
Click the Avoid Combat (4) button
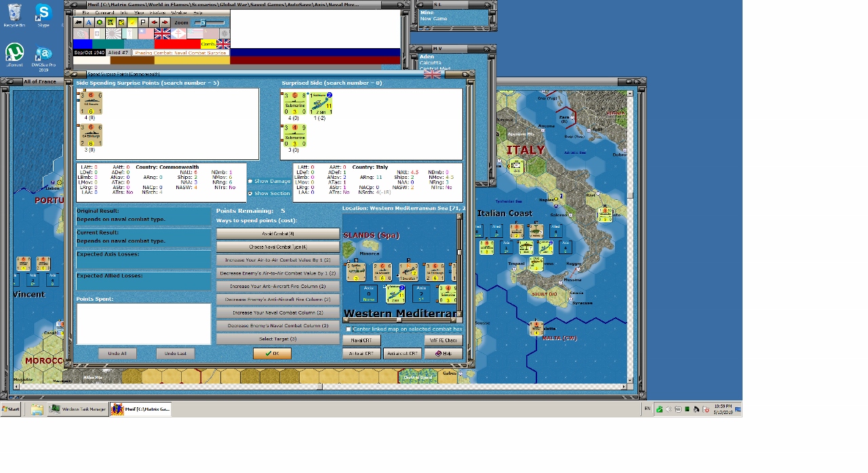(x=278, y=232)
